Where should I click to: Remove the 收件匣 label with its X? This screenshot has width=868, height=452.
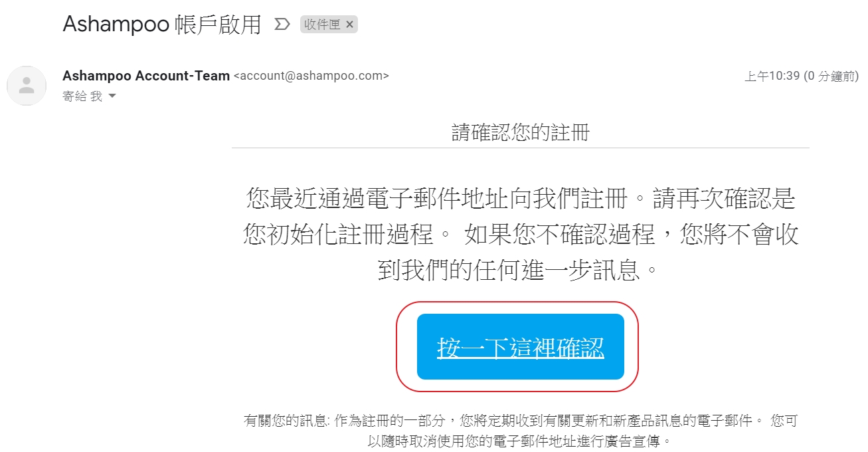click(349, 25)
